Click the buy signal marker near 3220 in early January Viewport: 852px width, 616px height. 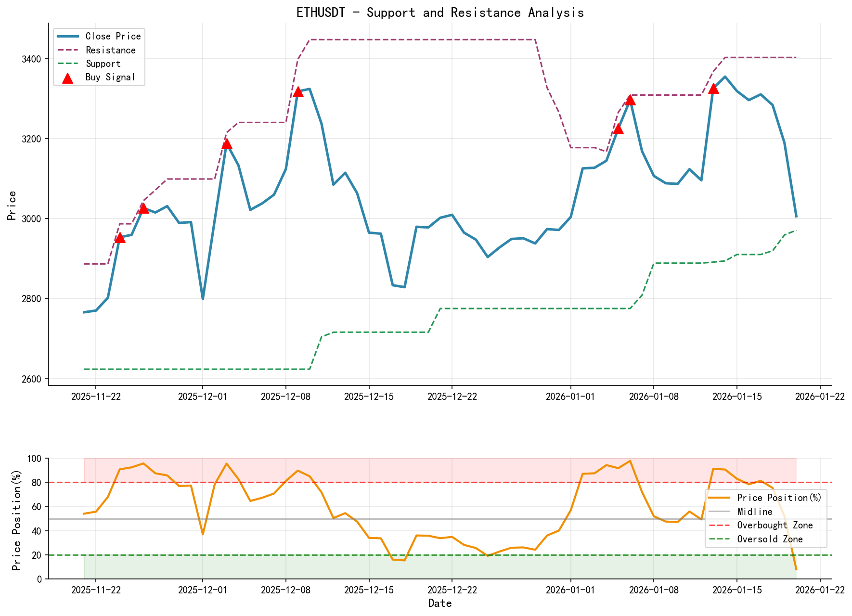pyautogui.click(x=618, y=130)
